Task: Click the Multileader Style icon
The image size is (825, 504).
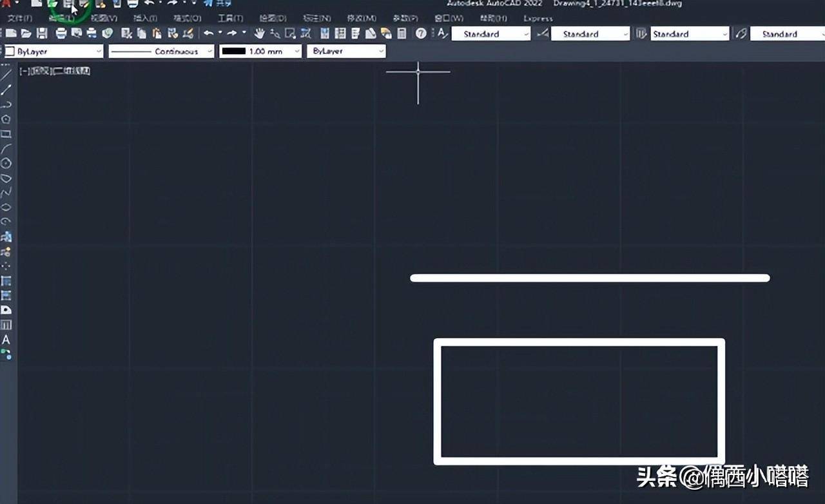Action: click(x=741, y=34)
